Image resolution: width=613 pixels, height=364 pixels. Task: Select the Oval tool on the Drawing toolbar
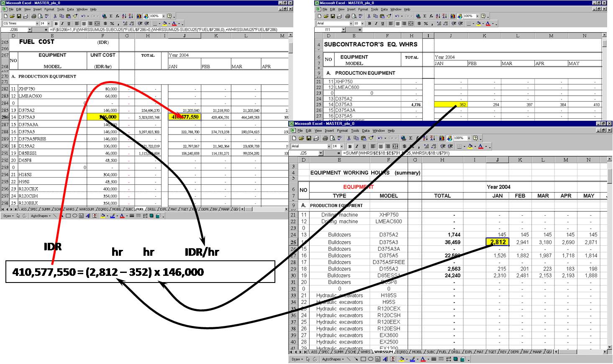click(74, 216)
